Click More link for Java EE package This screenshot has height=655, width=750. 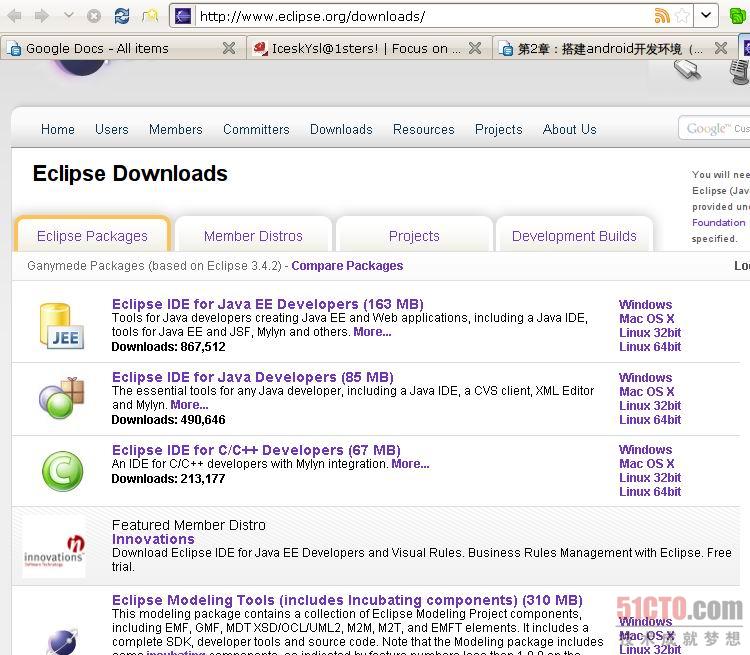[x=372, y=332]
